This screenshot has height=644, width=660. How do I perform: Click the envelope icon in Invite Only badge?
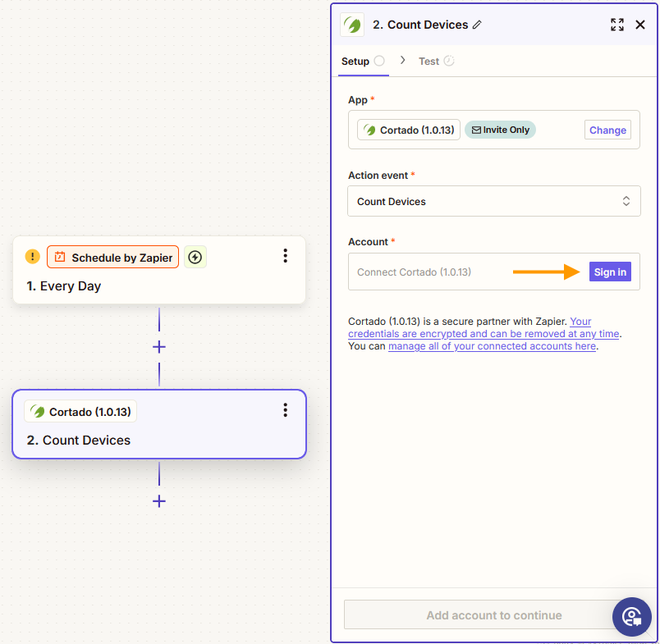tap(476, 130)
